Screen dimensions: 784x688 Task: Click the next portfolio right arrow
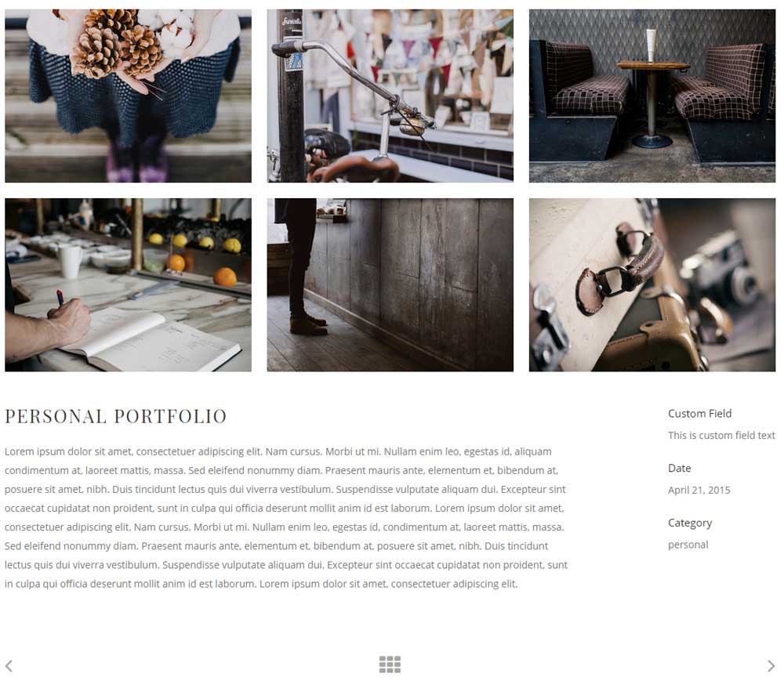pyautogui.click(x=771, y=665)
